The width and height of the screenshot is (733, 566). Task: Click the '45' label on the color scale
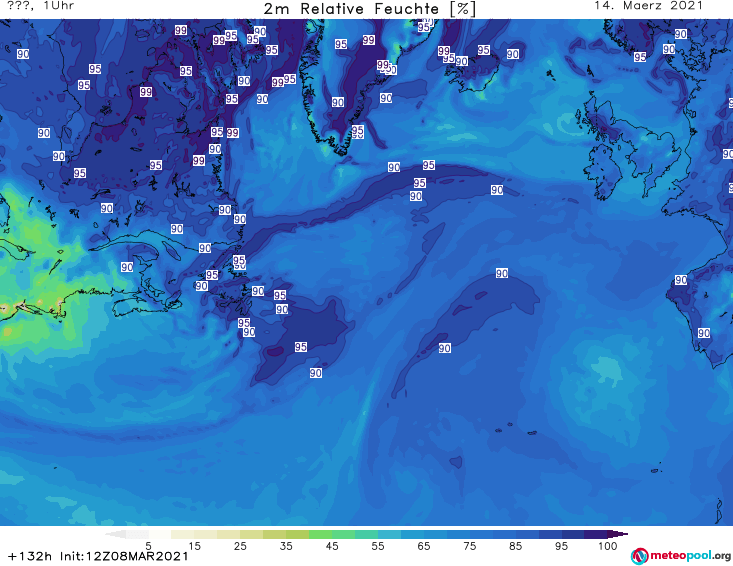[x=332, y=545]
